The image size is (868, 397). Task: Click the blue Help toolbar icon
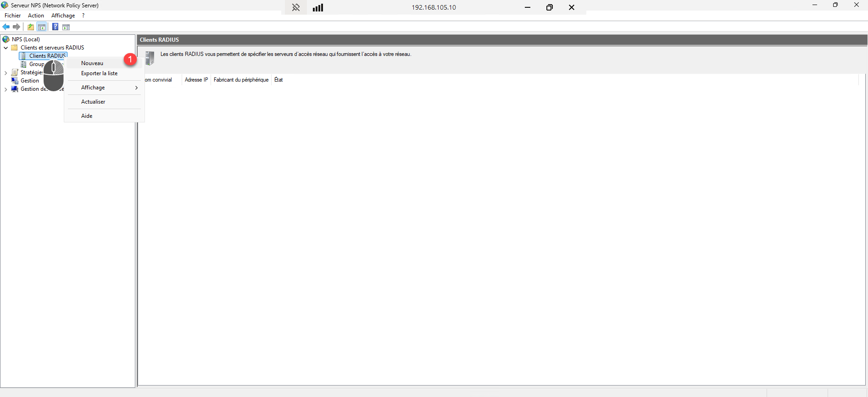point(55,27)
